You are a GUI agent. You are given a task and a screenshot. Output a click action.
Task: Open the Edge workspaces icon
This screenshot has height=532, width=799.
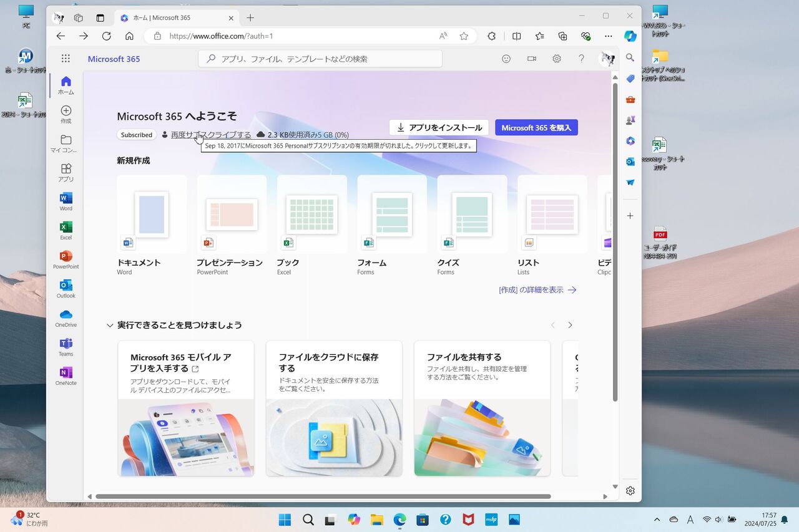pyautogui.click(x=79, y=17)
